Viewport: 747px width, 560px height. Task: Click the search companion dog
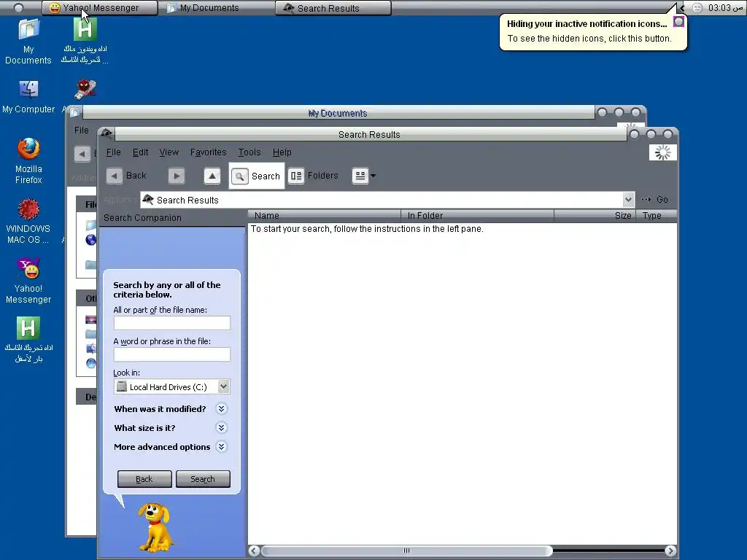pyautogui.click(x=155, y=526)
